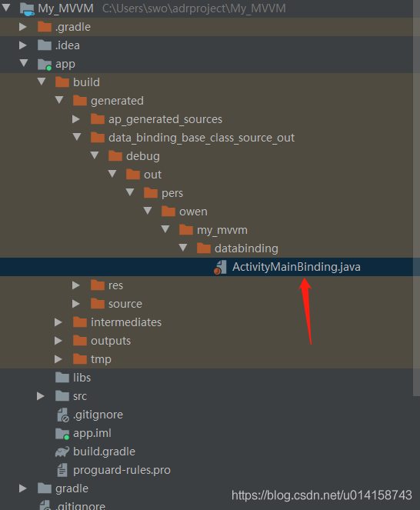
Task: Click the proguard-rules.pro file icon
Action: tap(62, 470)
